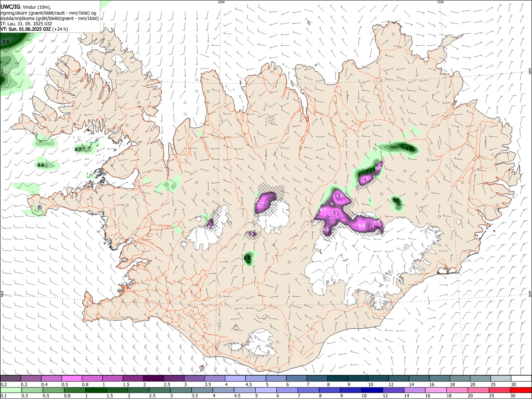Viewport: 532px width, 399px height.
Task: Select the light pink 16–18 swatch on the rain scale
Action: [x=436, y=390]
